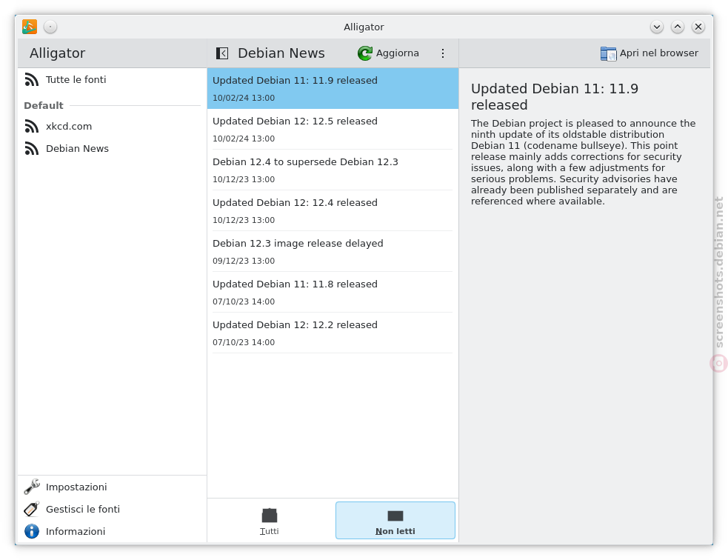Open 'Updated Debian 11: 11.9 released' entry
Image resolution: width=728 pixels, height=560 pixels.
pyautogui.click(x=333, y=89)
